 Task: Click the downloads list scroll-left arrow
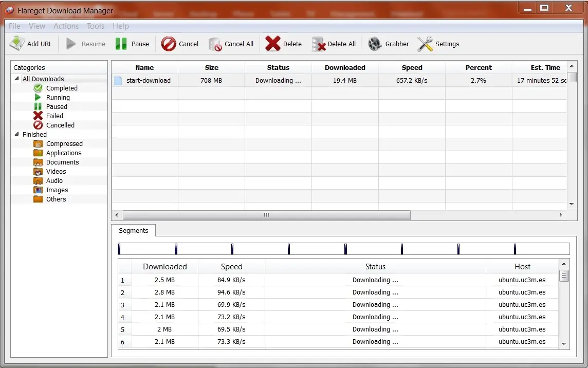click(x=117, y=215)
